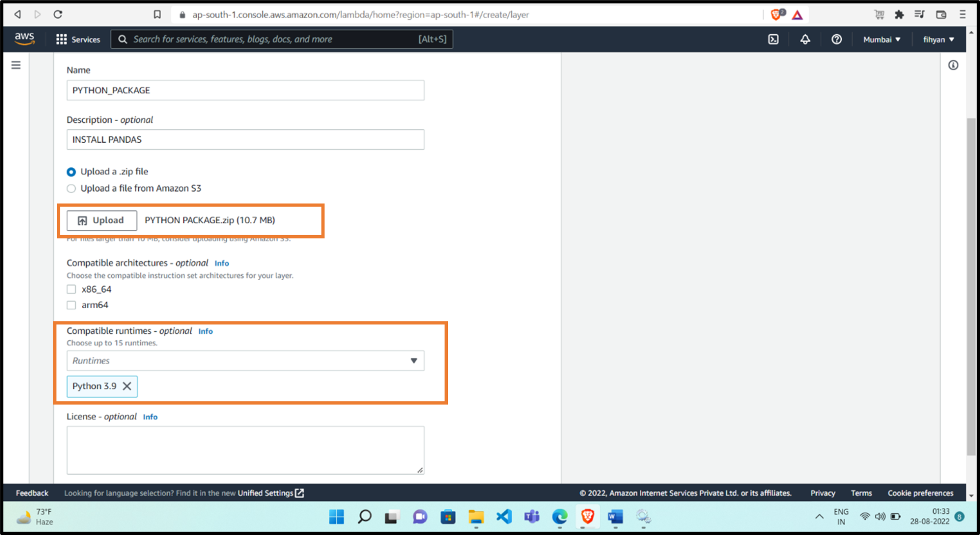Click the AWS logo home icon
The image size is (980, 535).
[24, 38]
